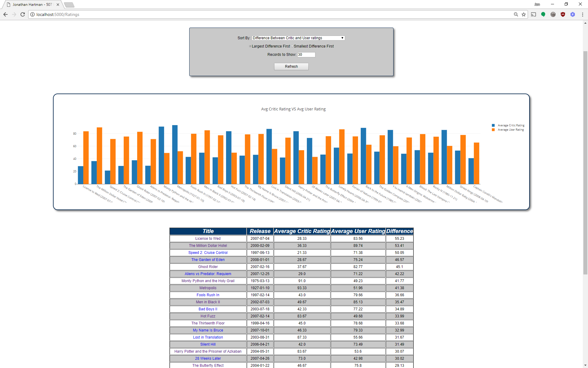Click the 55.23 difference value

(399, 239)
